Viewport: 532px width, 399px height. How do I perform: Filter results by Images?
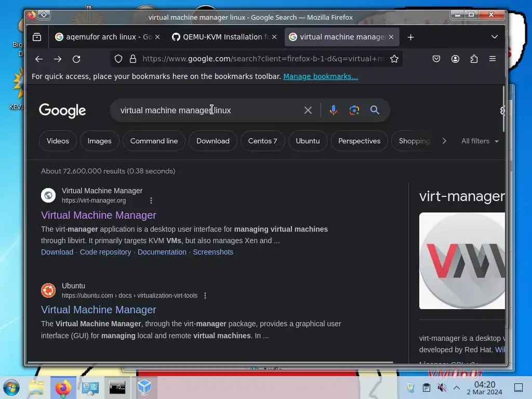click(x=99, y=141)
